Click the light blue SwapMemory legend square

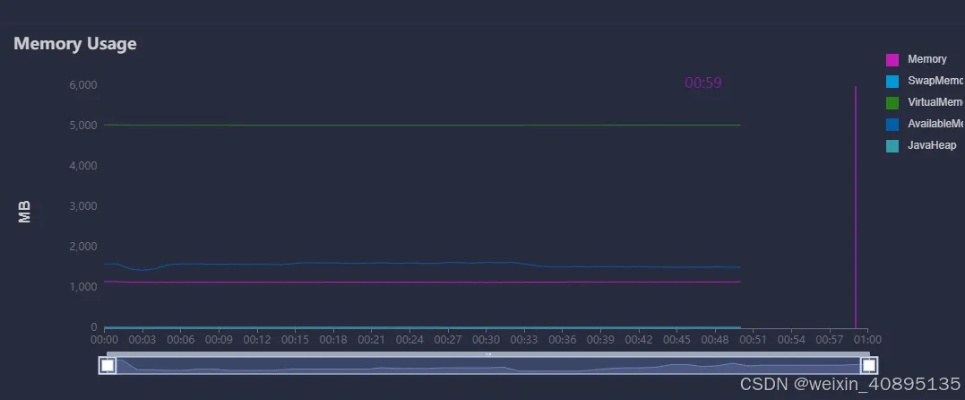893,81
